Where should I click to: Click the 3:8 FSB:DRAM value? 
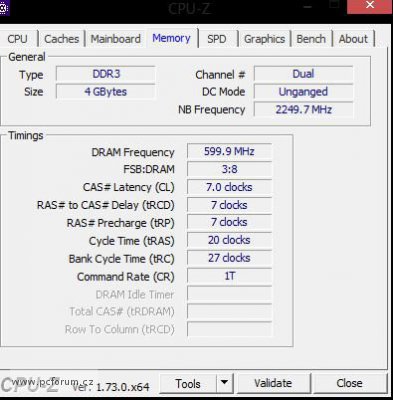pos(229,169)
